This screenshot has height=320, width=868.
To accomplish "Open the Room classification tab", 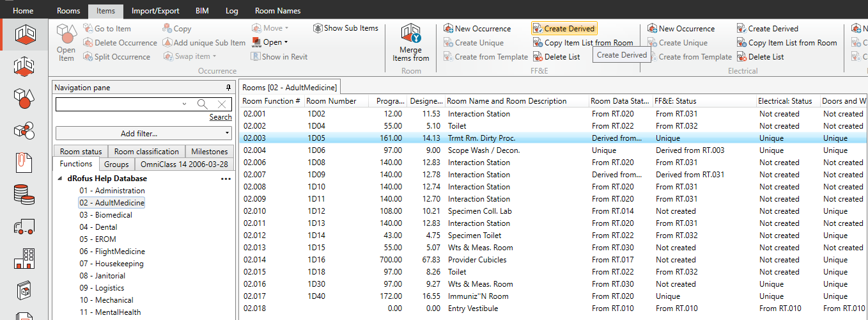I will tap(146, 152).
